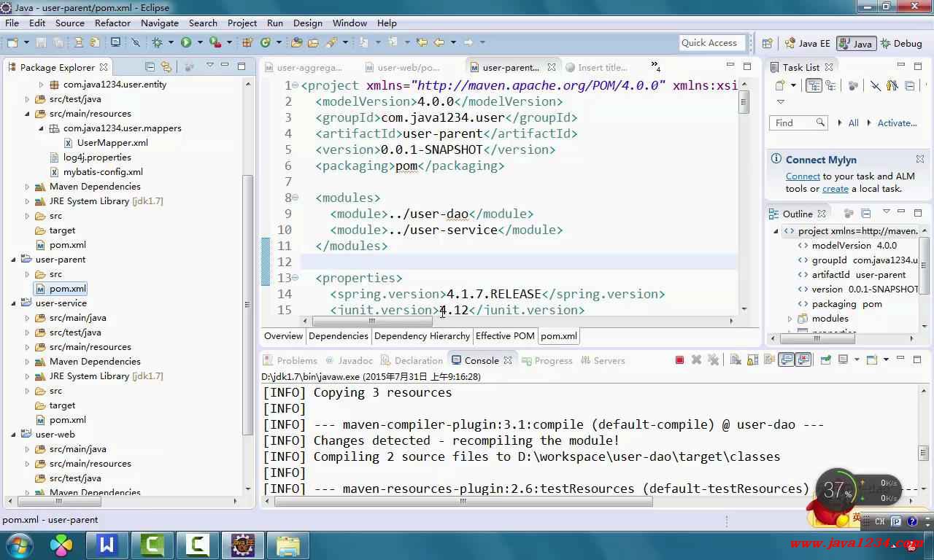The width and height of the screenshot is (934, 560).
Task: Click Collapse All icon in Outline view
Action: 865,214
